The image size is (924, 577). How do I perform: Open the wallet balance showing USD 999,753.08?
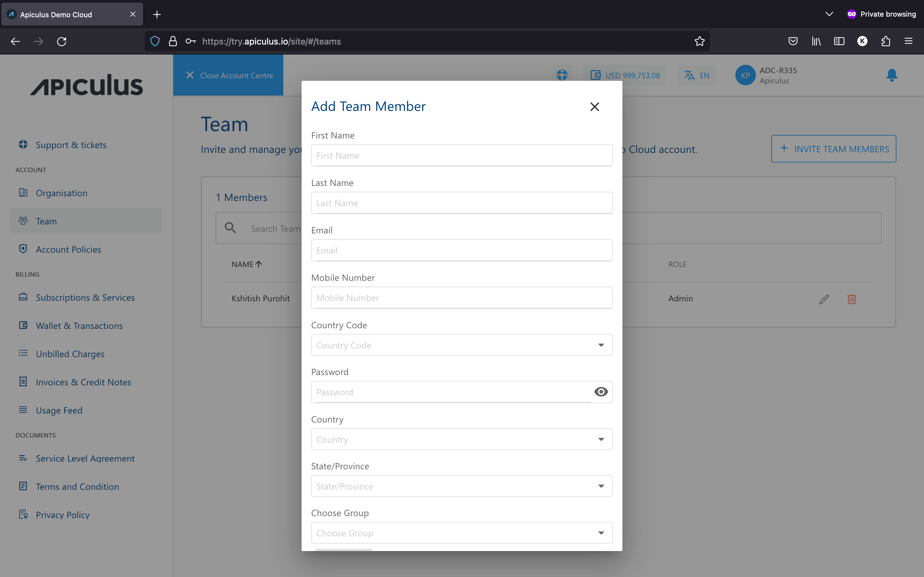pyautogui.click(x=625, y=75)
